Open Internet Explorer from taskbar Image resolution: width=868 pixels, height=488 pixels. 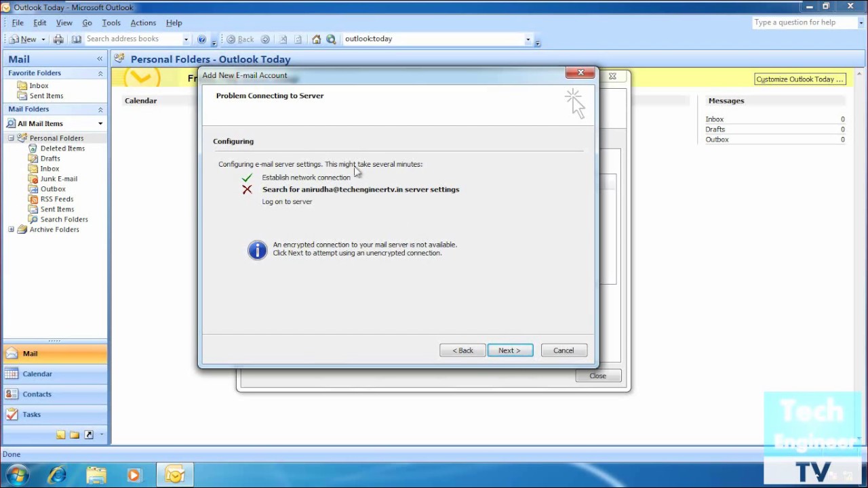tap(57, 474)
